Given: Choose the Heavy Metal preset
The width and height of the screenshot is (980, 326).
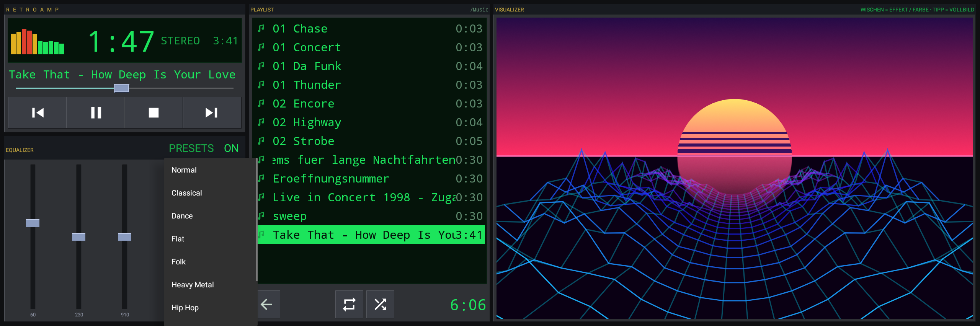Looking at the screenshot, I should [210, 285].
